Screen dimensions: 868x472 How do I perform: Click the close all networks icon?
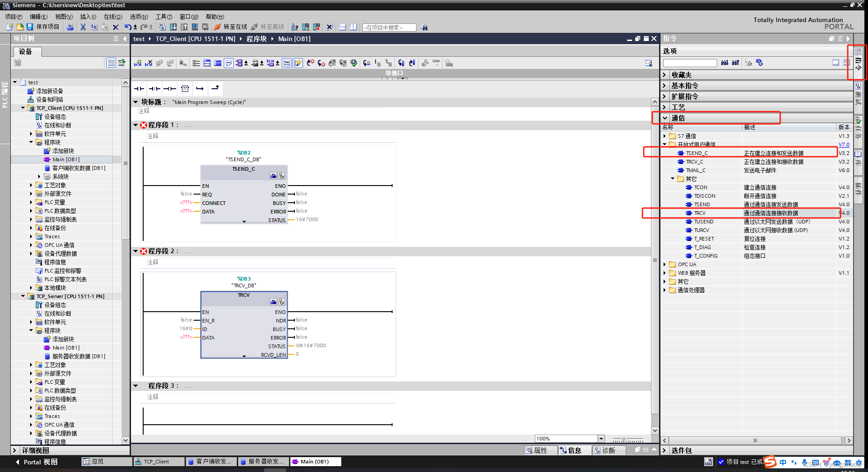pos(218,63)
